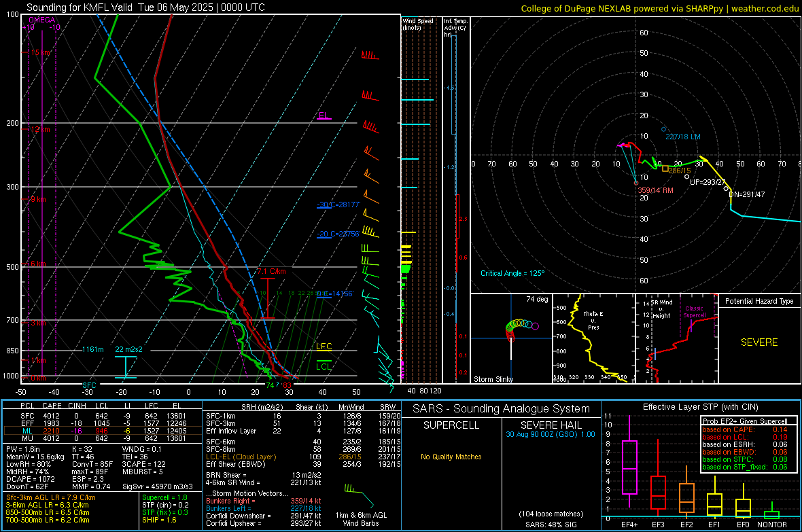Image resolution: width=802 pixels, height=532 pixels.
Task: Click the magenta EL level label
Action: (323, 115)
